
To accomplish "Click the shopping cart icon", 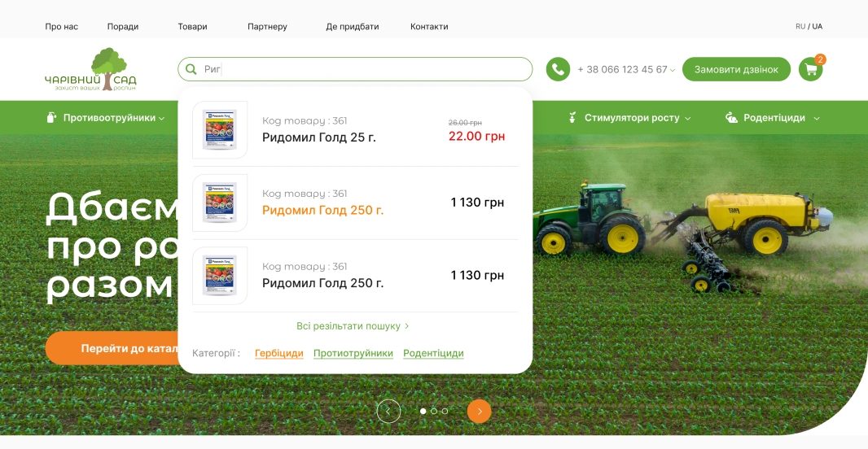I will click(x=810, y=69).
